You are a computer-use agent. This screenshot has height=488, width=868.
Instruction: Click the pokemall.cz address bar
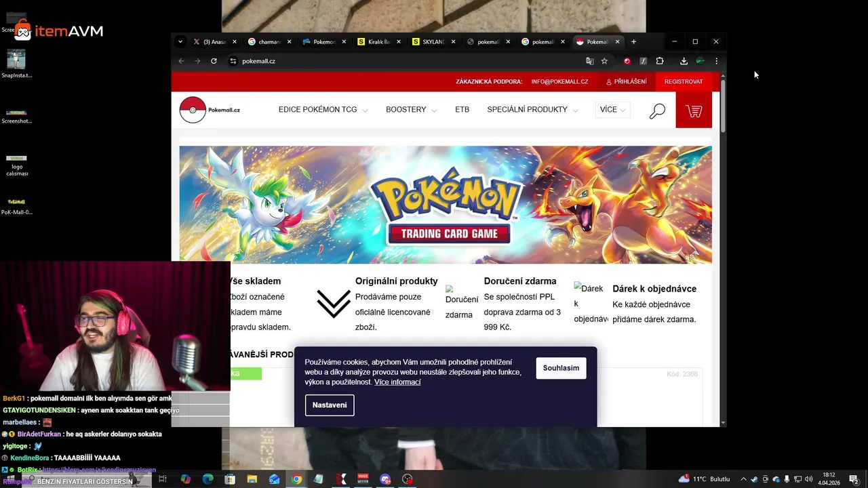[x=407, y=61]
